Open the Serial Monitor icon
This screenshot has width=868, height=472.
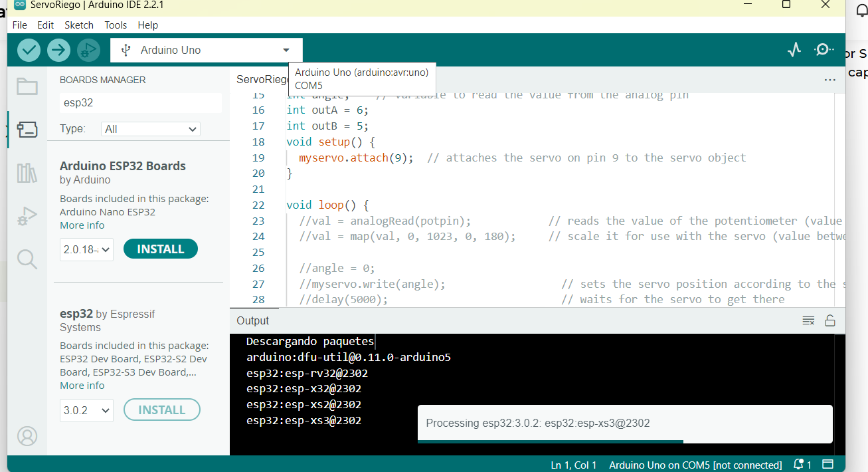(x=824, y=50)
